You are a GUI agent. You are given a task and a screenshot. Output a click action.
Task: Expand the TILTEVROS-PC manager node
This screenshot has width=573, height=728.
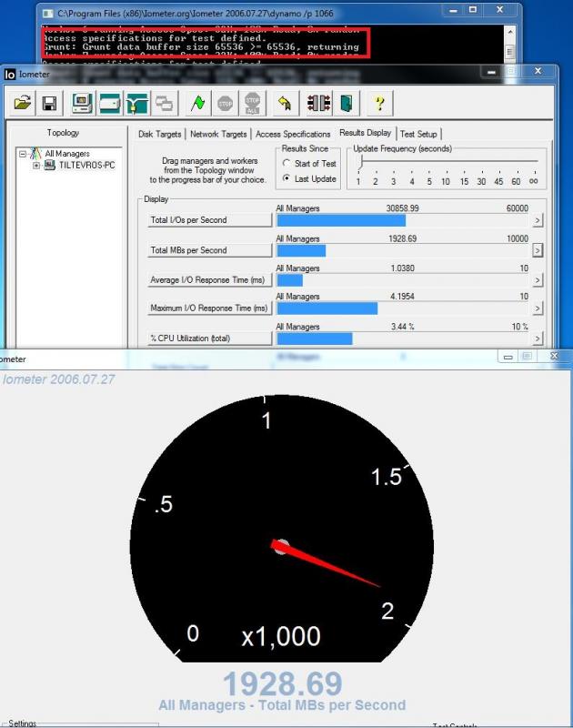coord(36,166)
